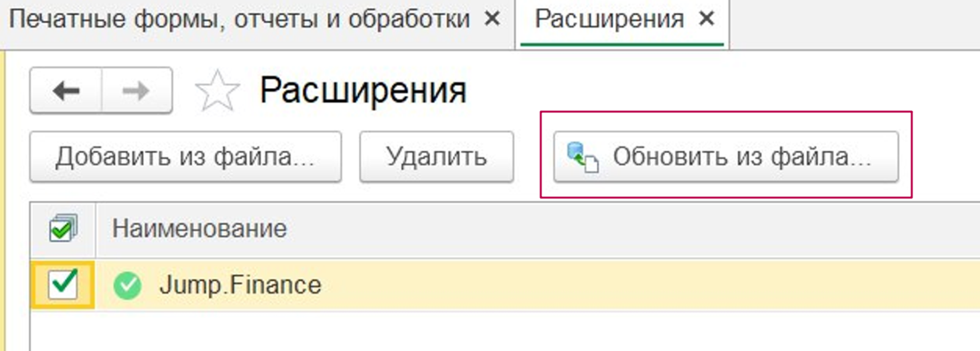Click the forward navigation arrow
Image resolution: width=980 pixels, height=351 pixels.
(136, 91)
